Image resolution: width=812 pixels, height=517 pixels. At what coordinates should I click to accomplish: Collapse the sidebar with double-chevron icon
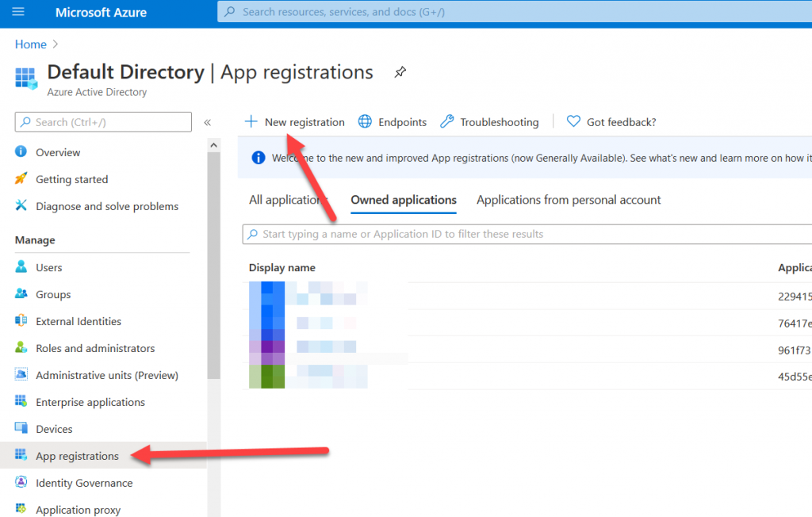208,122
